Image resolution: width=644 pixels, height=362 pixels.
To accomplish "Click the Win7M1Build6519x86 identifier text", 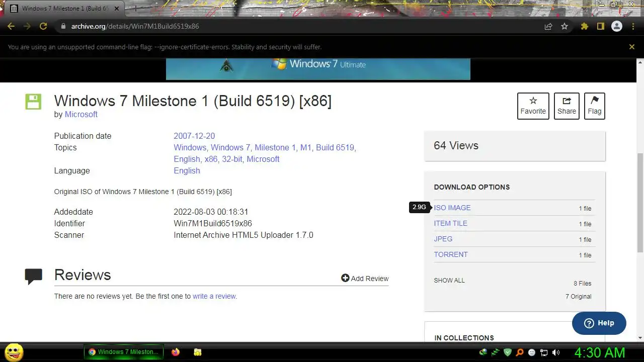I will pyautogui.click(x=213, y=223).
